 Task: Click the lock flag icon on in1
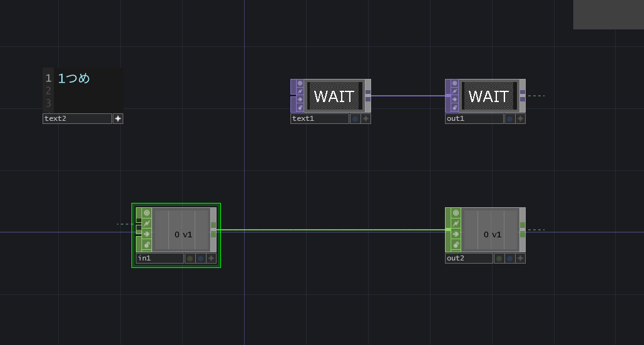click(147, 244)
